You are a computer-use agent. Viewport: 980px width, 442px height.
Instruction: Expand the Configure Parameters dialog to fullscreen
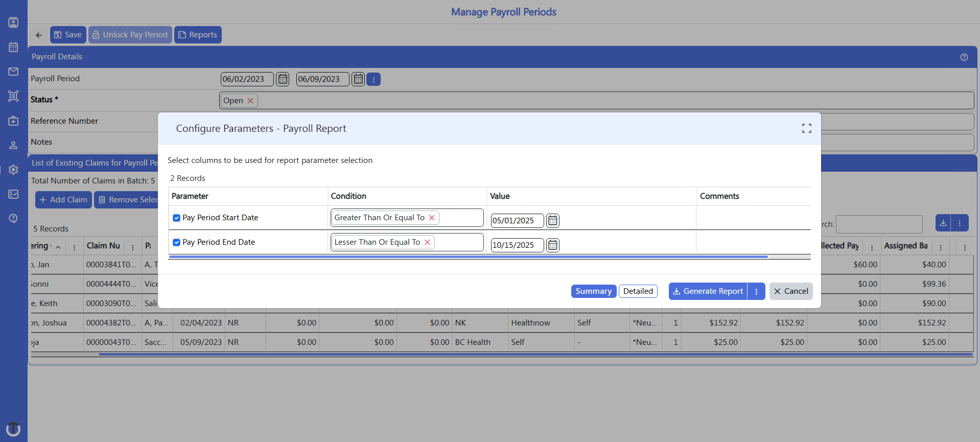[807, 129]
